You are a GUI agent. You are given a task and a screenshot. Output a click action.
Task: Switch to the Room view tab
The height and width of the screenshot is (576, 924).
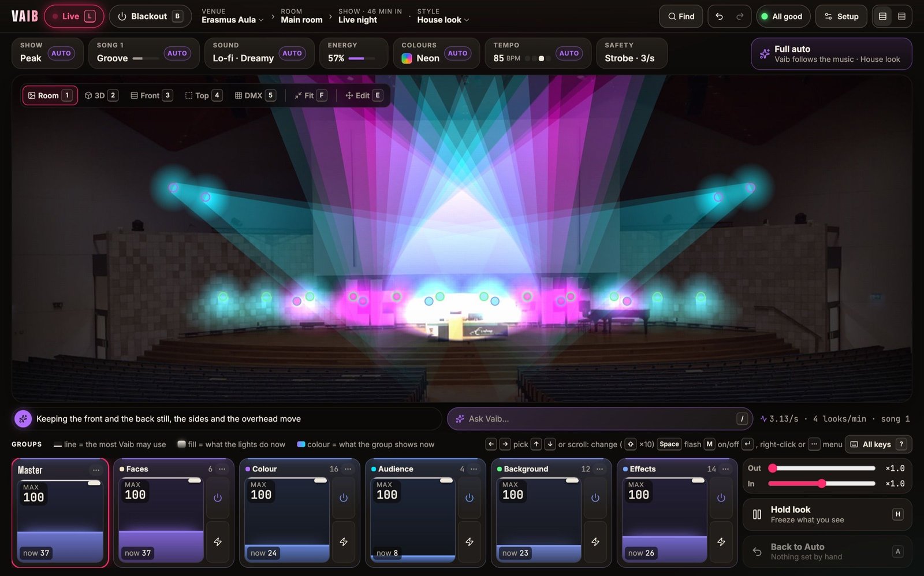50,95
